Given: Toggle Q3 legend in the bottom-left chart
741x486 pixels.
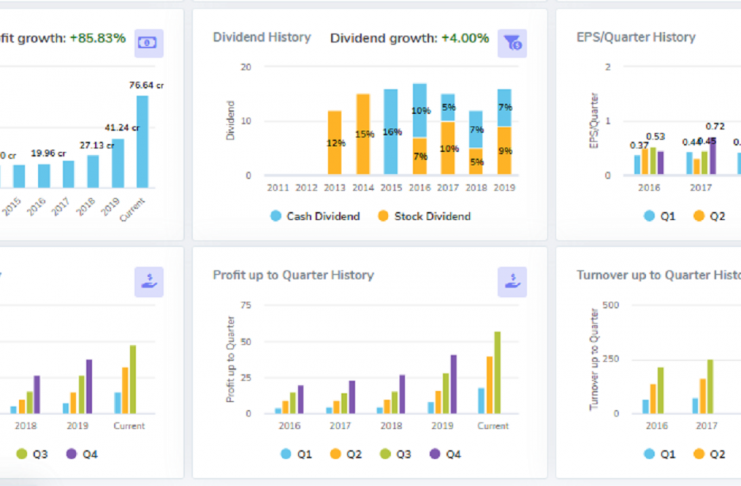Looking at the screenshot, I should [34, 453].
